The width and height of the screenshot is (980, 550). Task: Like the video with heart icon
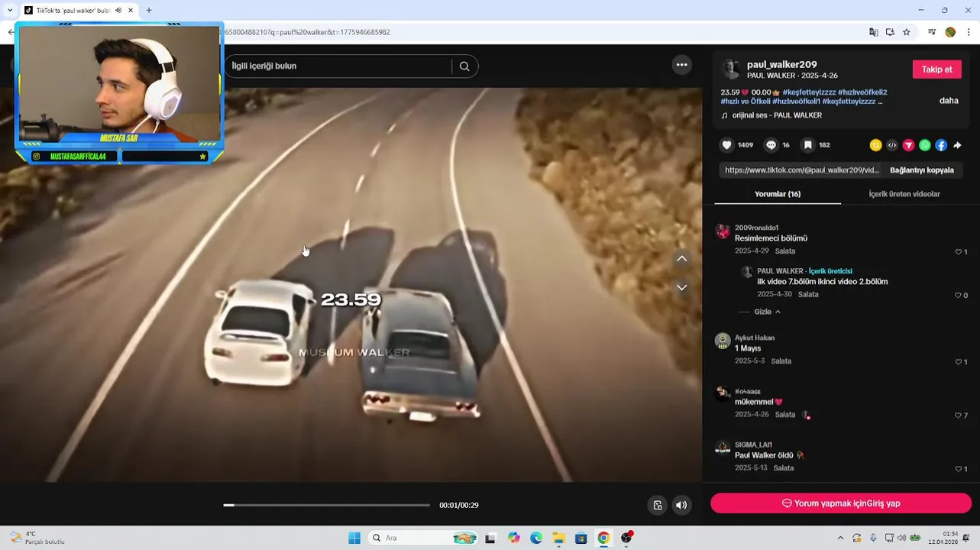[727, 145]
